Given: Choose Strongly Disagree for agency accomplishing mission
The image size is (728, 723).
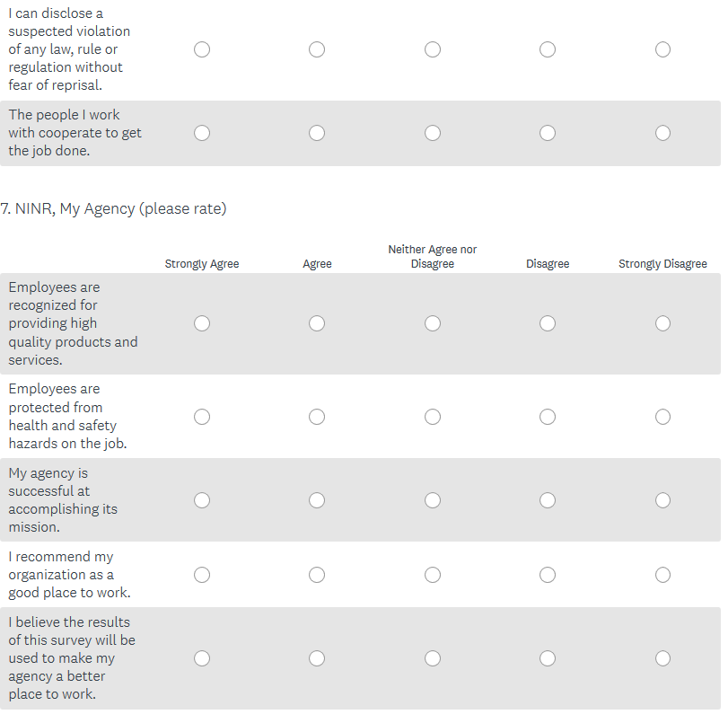Looking at the screenshot, I should (662, 500).
